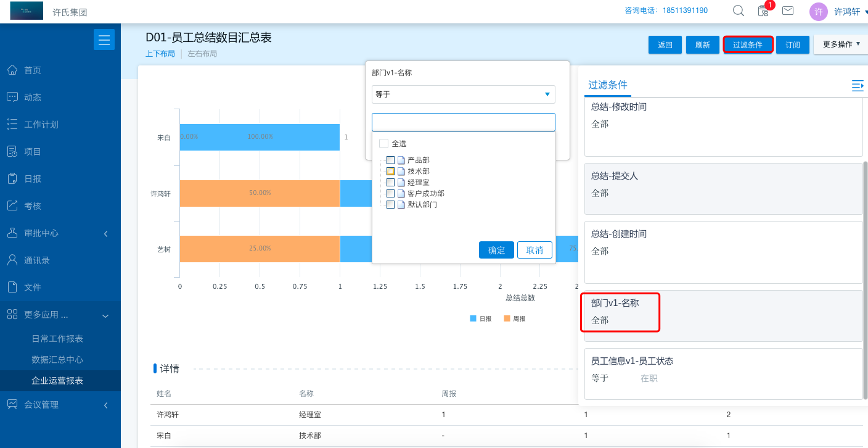Switch to 上下布局 layout
Screen dimensions: 868x448
(x=160, y=54)
